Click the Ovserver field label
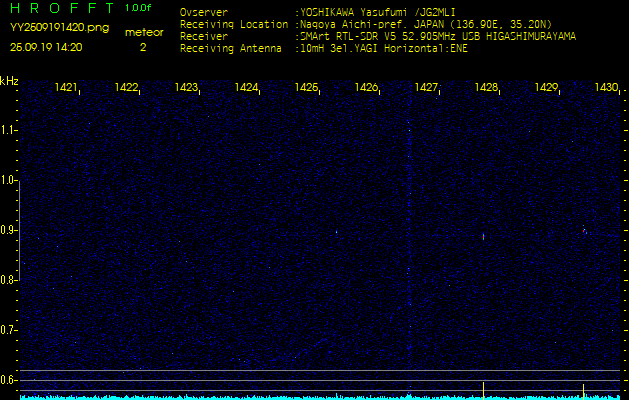The width and height of the screenshot is (629, 400). click(x=204, y=12)
